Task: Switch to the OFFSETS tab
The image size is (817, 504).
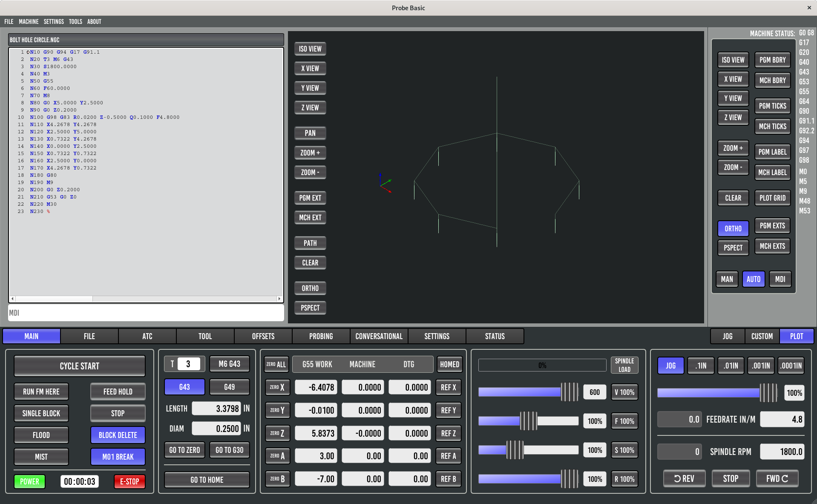Action: pos(263,336)
